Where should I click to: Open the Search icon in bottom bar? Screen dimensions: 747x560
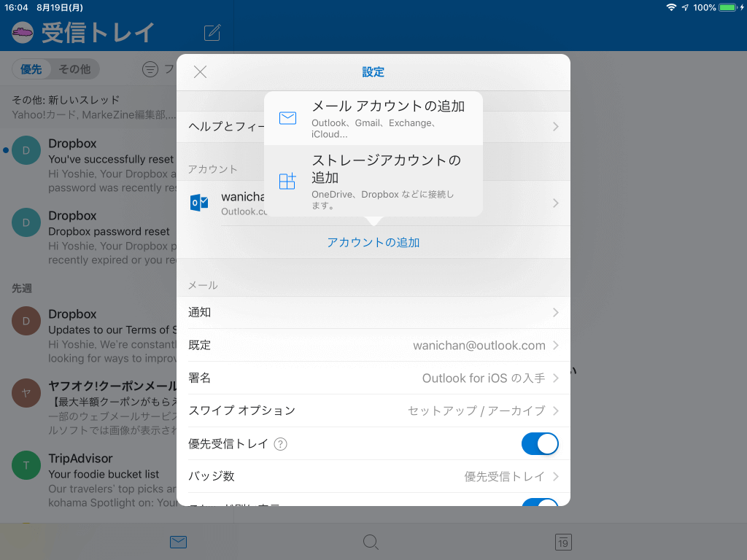[x=371, y=542]
